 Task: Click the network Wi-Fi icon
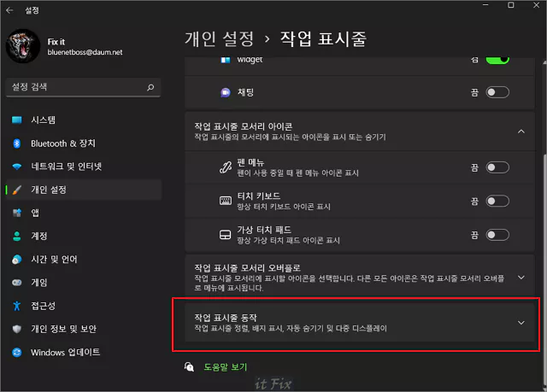pos(17,167)
